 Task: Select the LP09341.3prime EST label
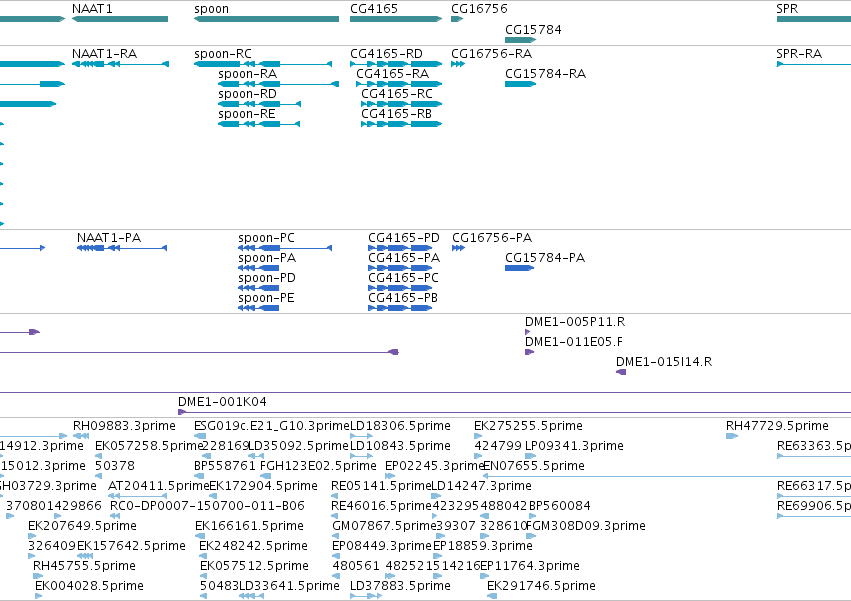[x=574, y=446]
